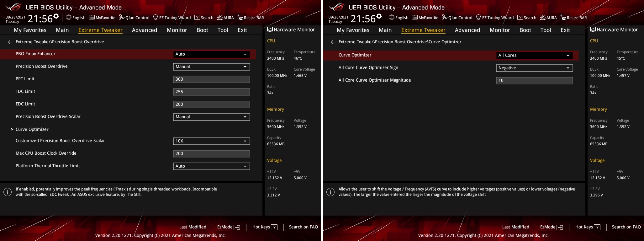Open Qfan Control in left window
The height and width of the screenshot is (241, 644).
[134, 18]
